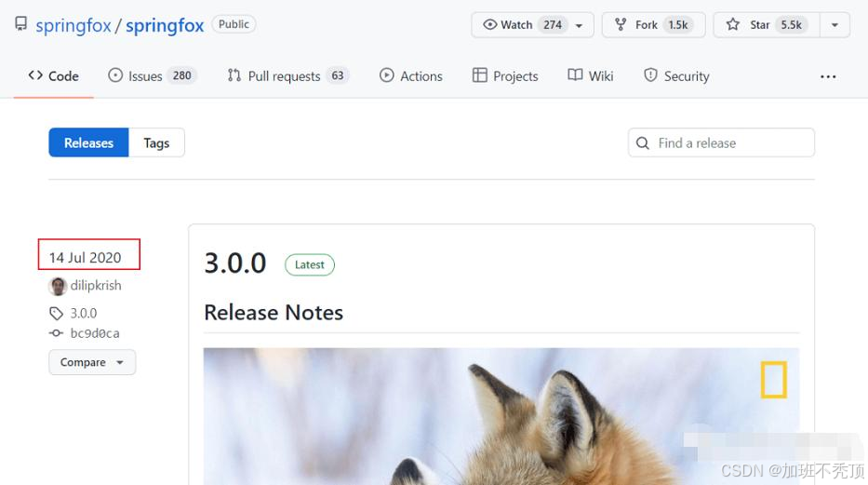868x485 pixels.
Task: Open the Pull requests tab
Action: pyautogui.click(x=287, y=75)
